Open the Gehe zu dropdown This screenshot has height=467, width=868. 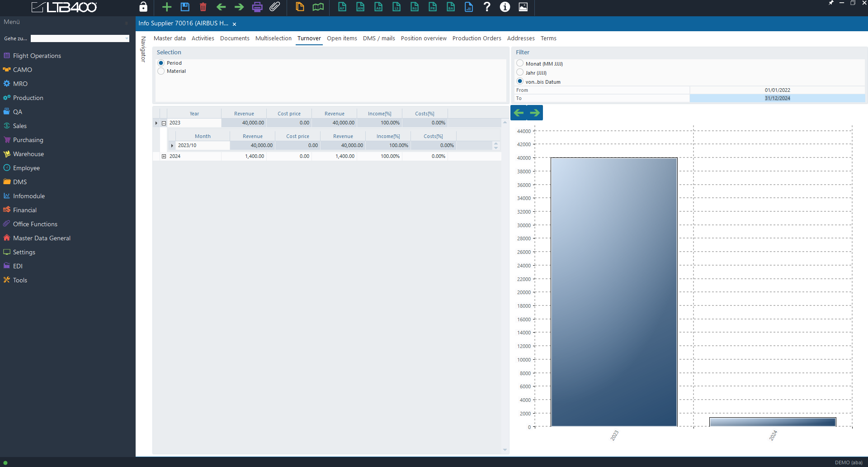coord(126,38)
